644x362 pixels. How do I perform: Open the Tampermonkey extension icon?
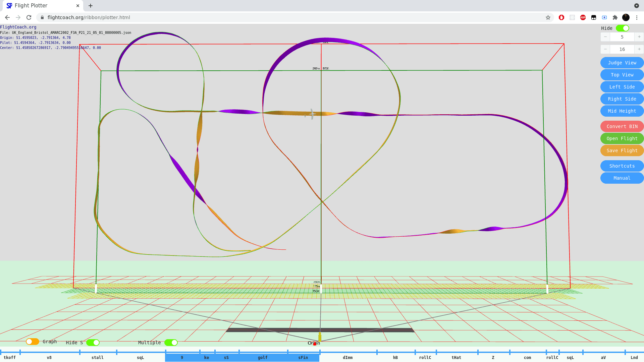594,17
